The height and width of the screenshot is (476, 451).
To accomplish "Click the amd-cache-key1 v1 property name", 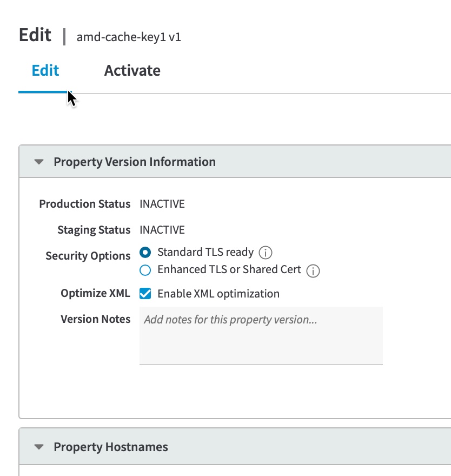I will [129, 37].
